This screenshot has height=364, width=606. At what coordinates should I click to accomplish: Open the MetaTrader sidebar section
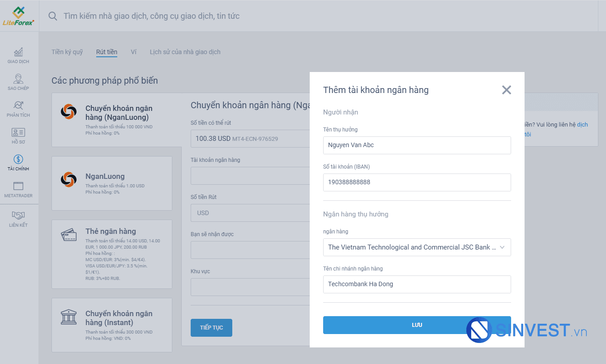click(x=18, y=190)
